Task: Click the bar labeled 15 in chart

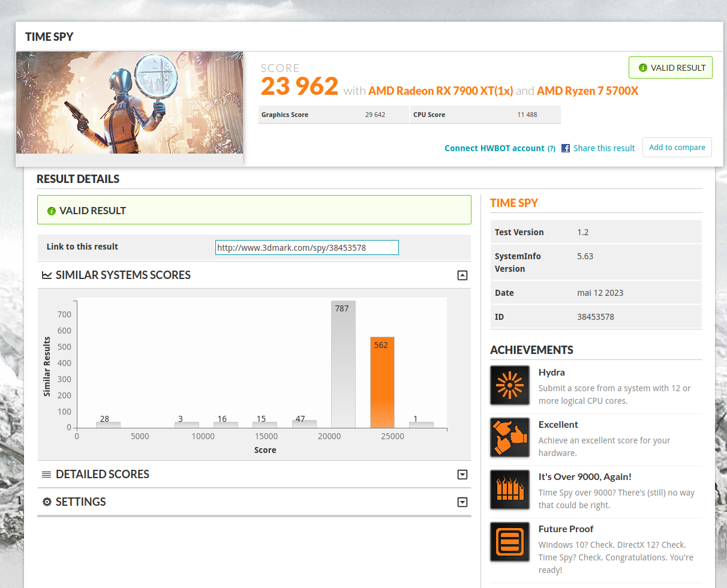Action: 265,425
